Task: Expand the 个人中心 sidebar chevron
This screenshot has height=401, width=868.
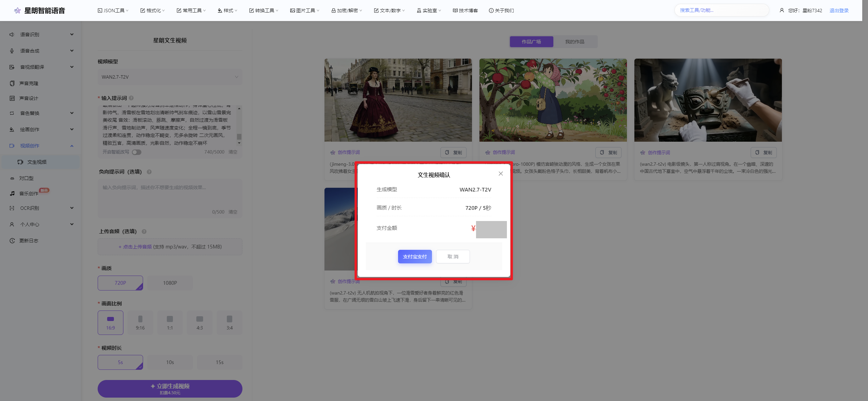Action: pos(72,224)
